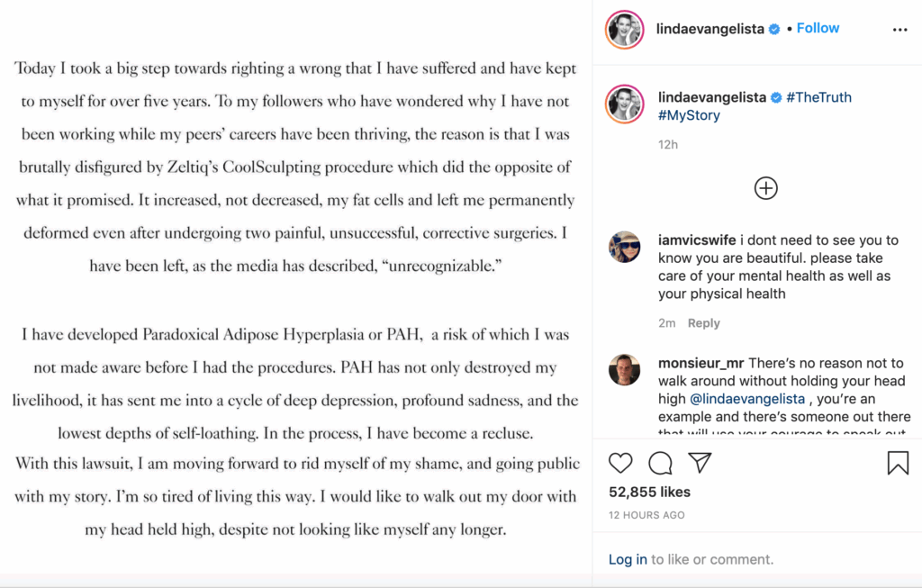Click the verified badge beside the header username
Screen dimensions: 922x588
click(773, 30)
